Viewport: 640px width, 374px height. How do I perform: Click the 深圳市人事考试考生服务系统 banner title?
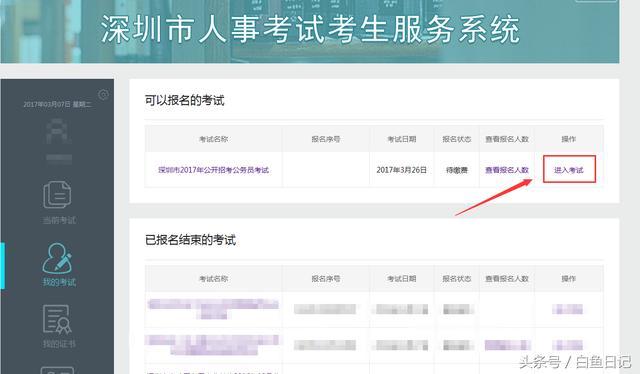click(310, 29)
